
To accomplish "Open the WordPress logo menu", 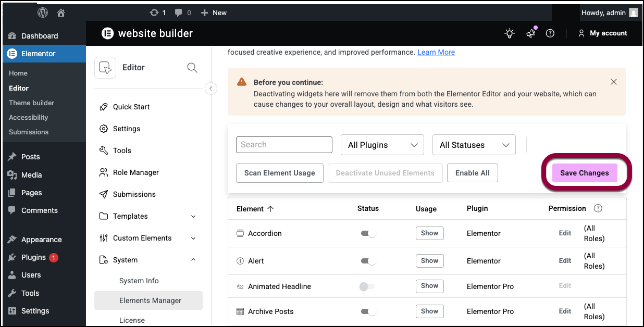I will pyautogui.click(x=43, y=12).
